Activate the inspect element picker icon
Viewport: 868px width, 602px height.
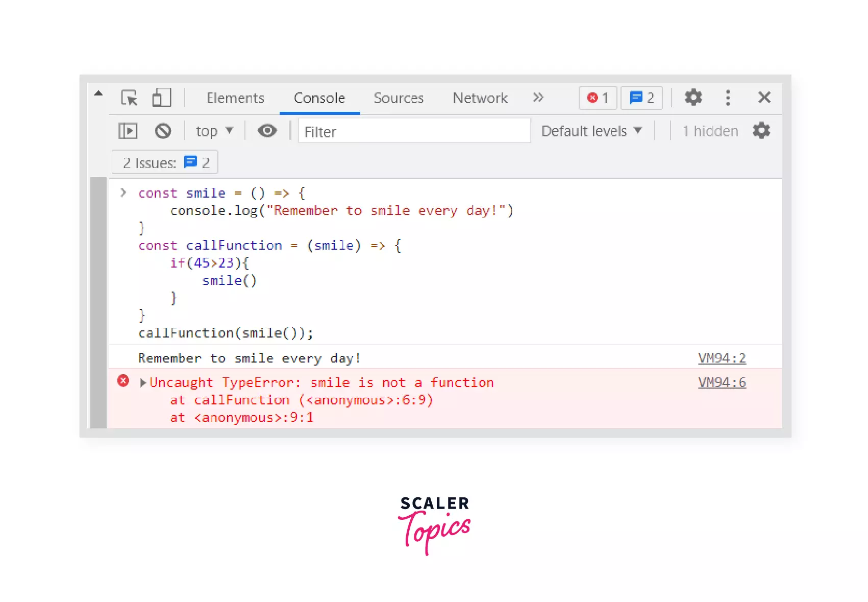(x=129, y=98)
